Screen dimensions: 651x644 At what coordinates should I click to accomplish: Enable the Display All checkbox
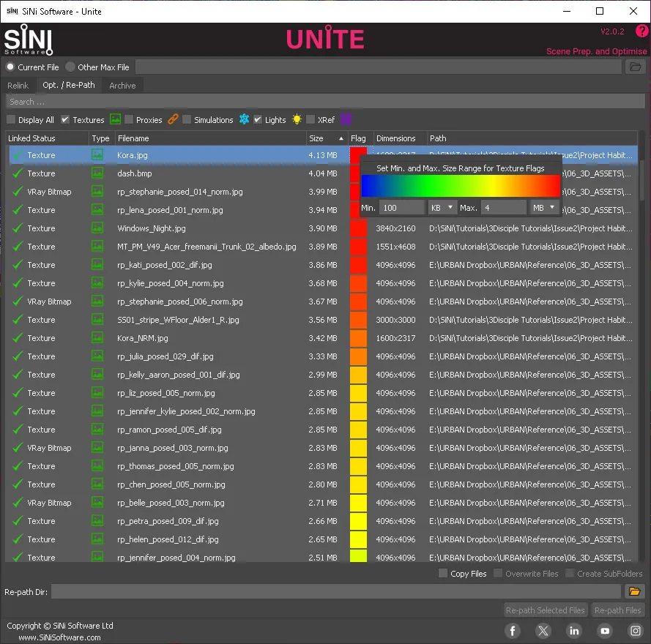point(11,120)
